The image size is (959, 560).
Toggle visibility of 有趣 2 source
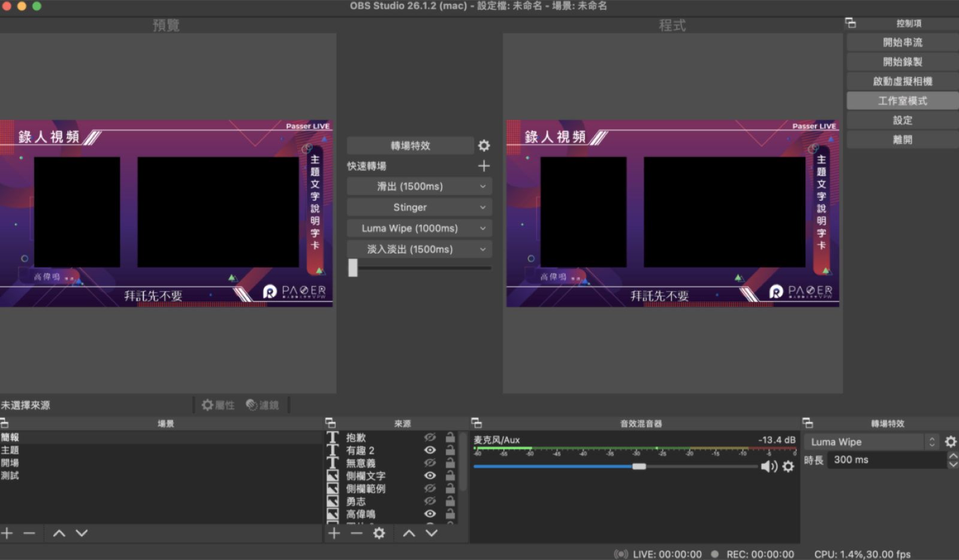[430, 450]
